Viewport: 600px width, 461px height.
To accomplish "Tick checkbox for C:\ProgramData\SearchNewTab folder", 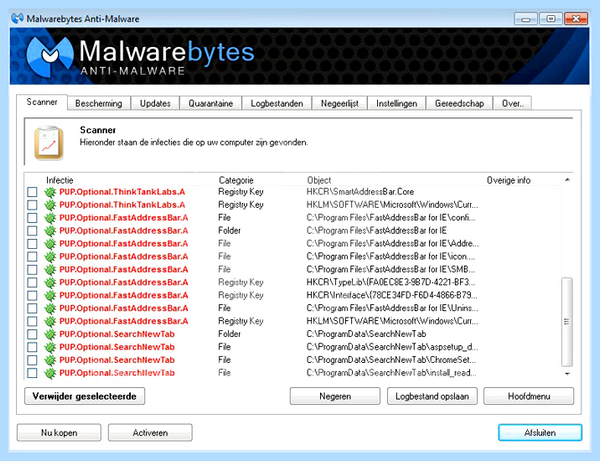I will click(32, 334).
